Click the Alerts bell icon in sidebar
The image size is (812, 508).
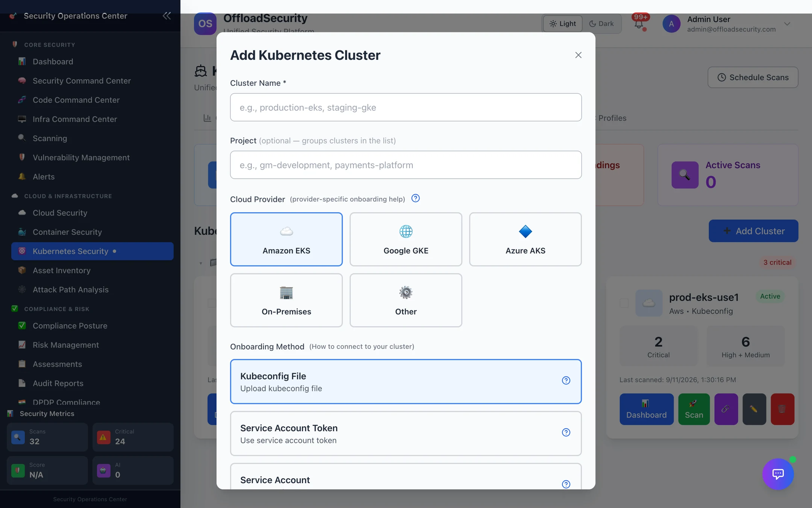(22, 176)
